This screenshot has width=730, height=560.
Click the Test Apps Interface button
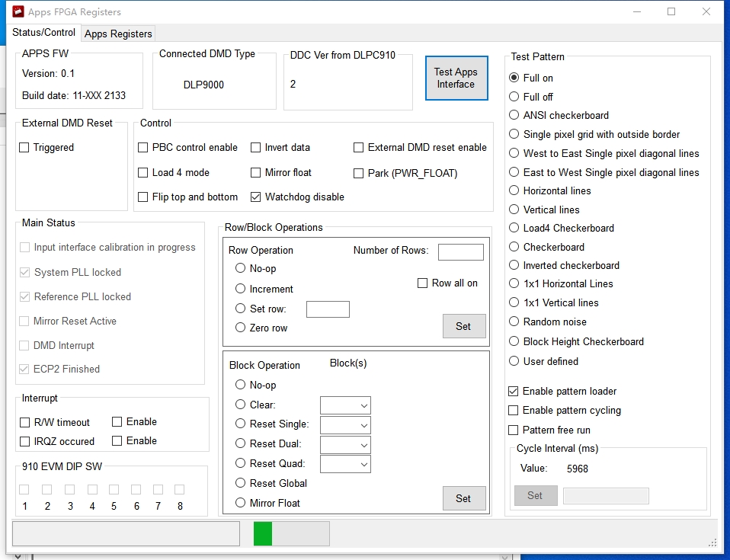coord(456,78)
